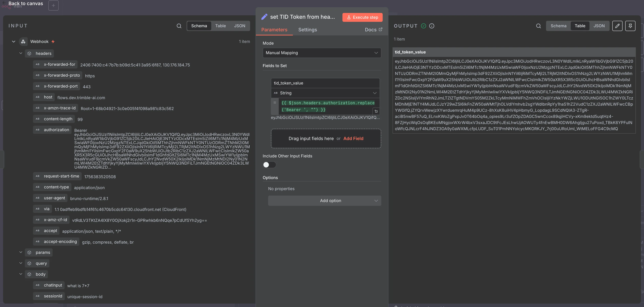The height and width of the screenshot is (307, 644).
Task: Click the Webhook trigger lightning bolt icon
Action: (x=53, y=42)
